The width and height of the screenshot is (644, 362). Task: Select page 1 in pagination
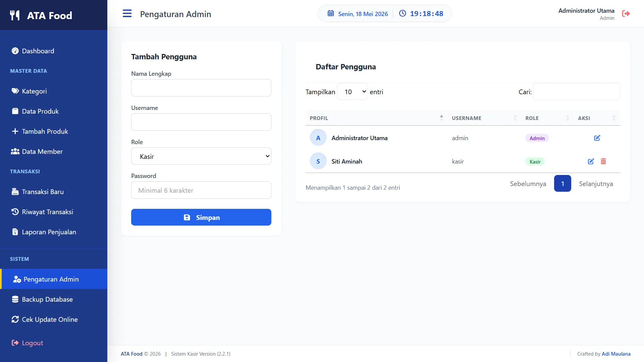coord(562,184)
